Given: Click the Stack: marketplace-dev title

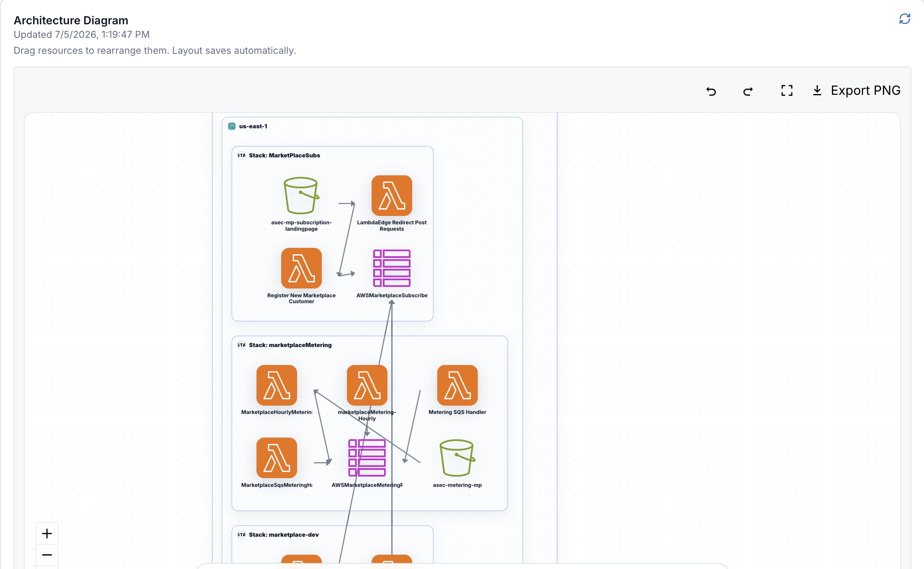Looking at the screenshot, I should point(284,535).
